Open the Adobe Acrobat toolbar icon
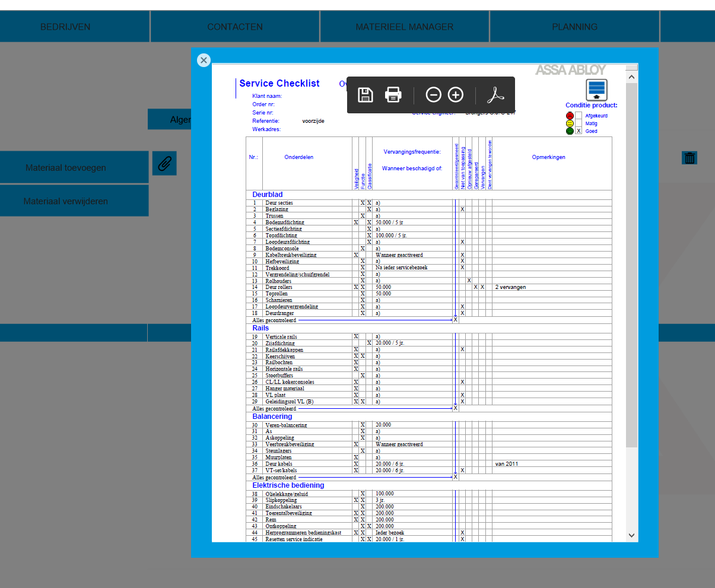 (495, 95)
